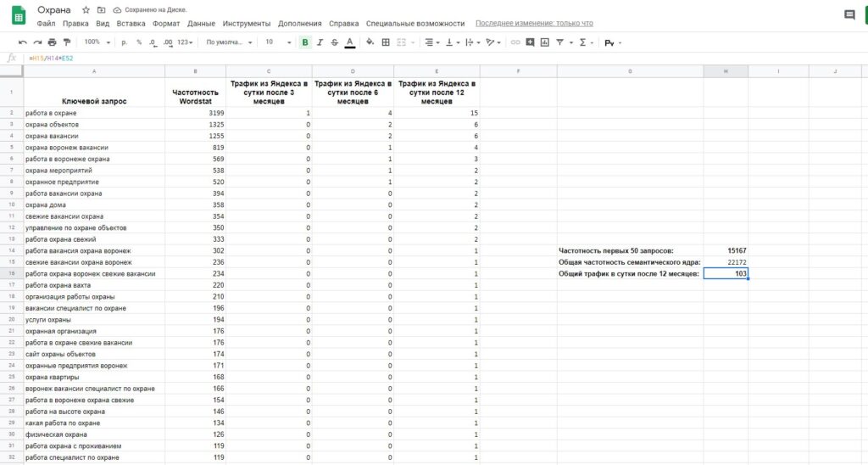The image size is (868, 465).
Task: Expand the font family dropdown
Action: click(228, 42)
